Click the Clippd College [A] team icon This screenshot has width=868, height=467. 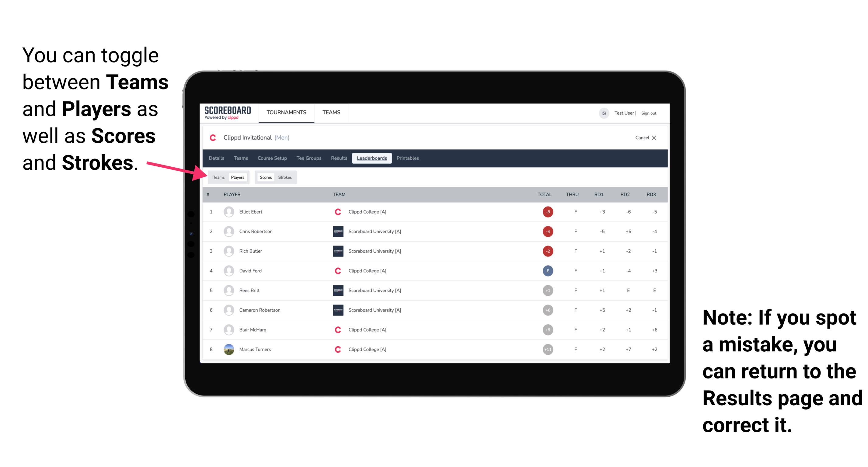pyautogui.click(x=336, y=211)
